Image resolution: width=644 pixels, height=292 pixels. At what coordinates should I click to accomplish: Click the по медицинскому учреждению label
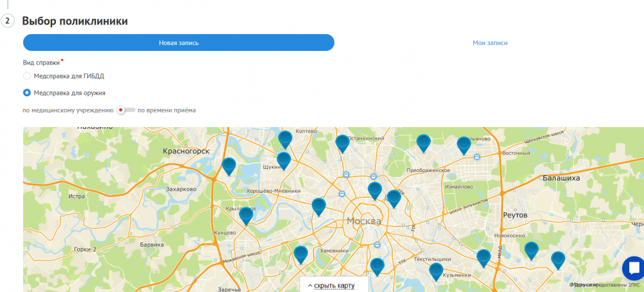coord(68,110)
